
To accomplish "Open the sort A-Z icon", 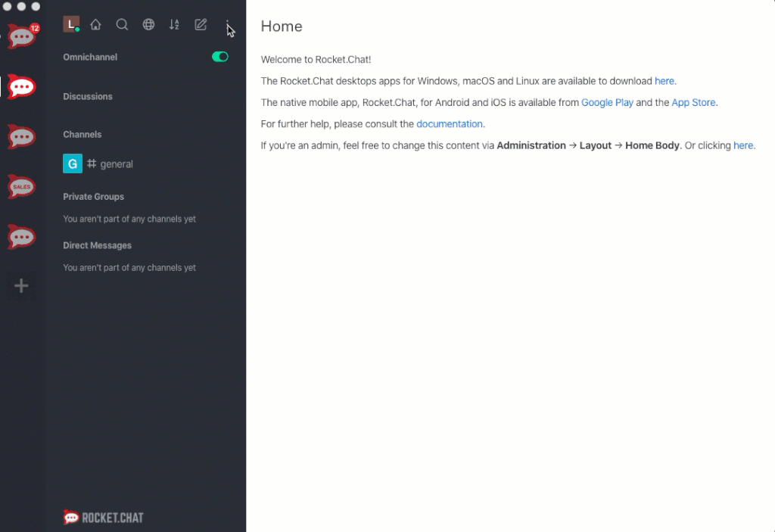I will (x=175, y=25).
